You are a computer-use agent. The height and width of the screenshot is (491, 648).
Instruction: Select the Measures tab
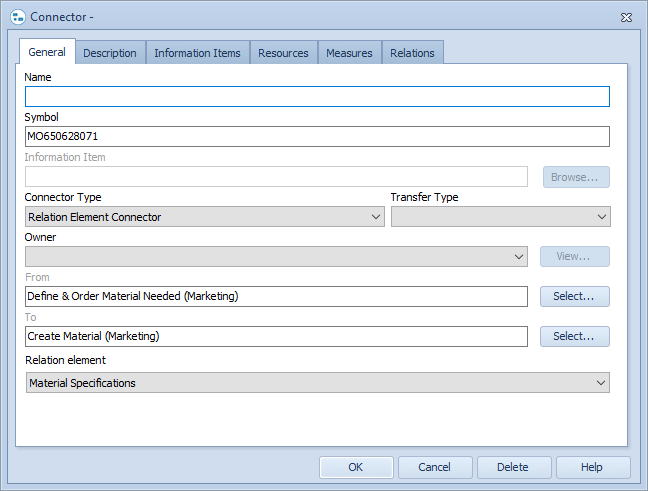(x=349, y=53)
